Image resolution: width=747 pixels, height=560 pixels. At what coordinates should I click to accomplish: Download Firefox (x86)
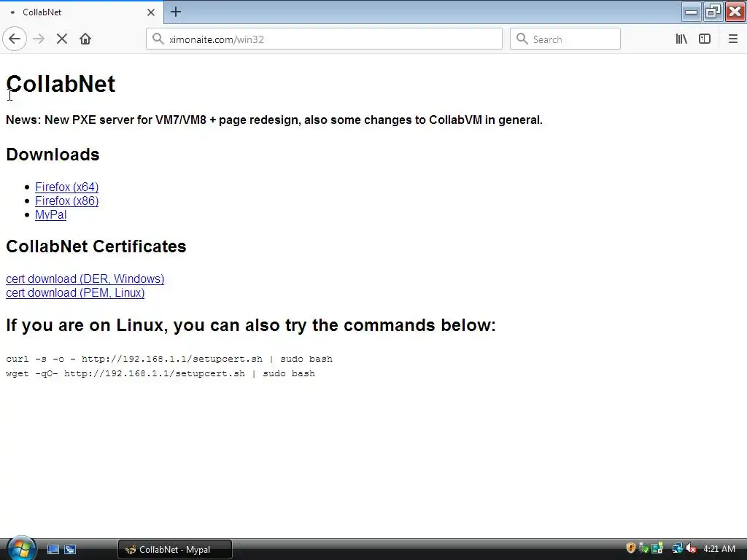pos(66,201)
